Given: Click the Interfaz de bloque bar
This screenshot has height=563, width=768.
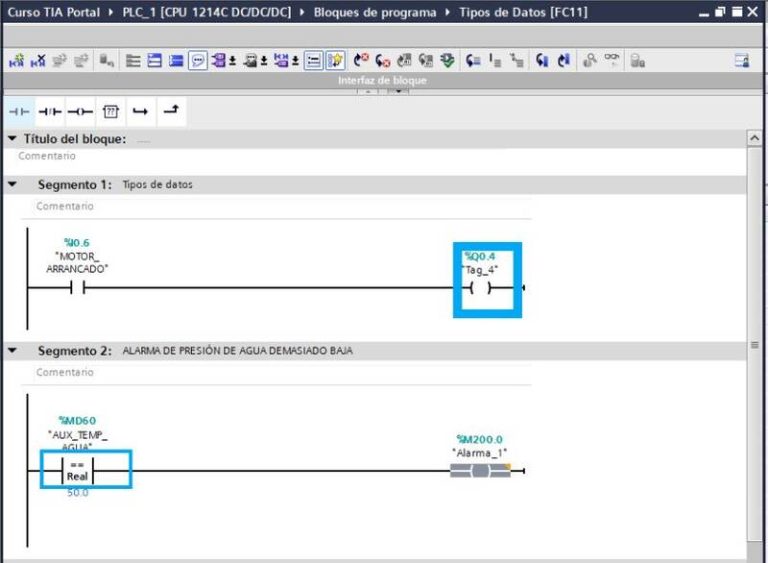Looking at the screenshot, I should [382, 80].
